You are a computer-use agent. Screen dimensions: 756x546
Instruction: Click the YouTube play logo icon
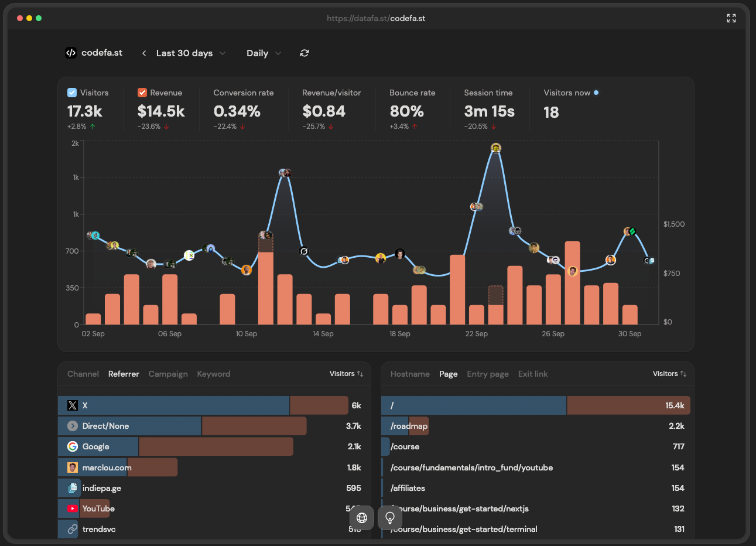click(x=73, y=509)
